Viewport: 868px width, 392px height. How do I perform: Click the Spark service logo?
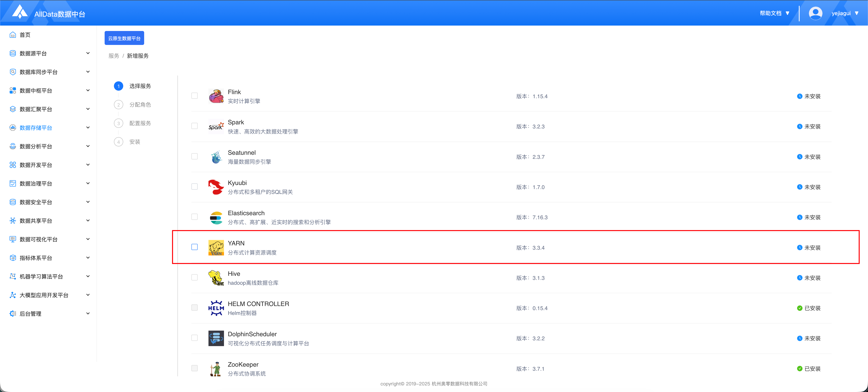coord(216,126)
